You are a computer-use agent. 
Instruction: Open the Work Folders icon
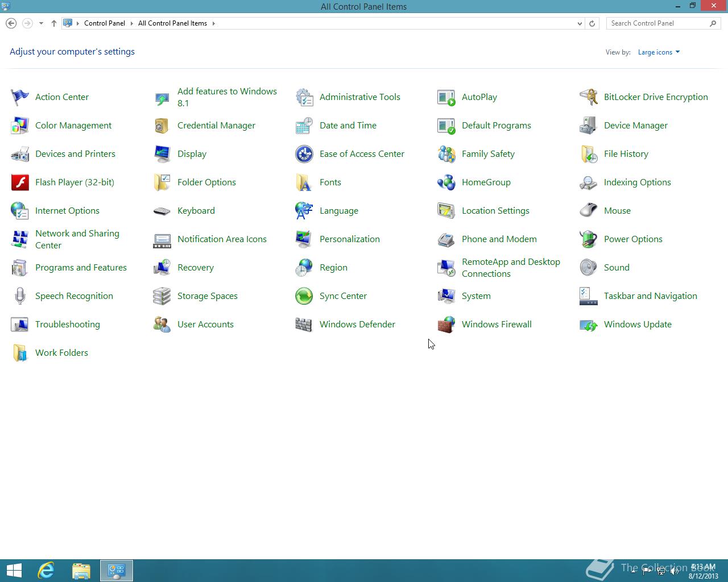pyautogui.click(x=20, y=353)
